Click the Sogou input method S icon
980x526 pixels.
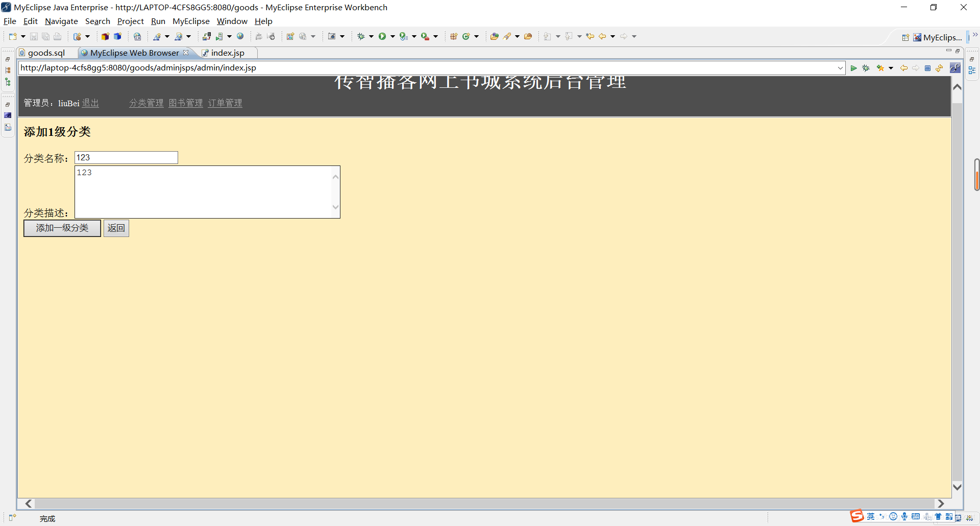click(x=857, y=516)
